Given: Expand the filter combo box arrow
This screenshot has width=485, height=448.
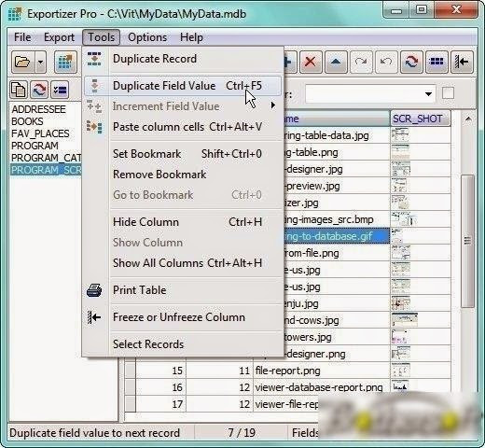Looking at the screenshot, I should (428, 93).
